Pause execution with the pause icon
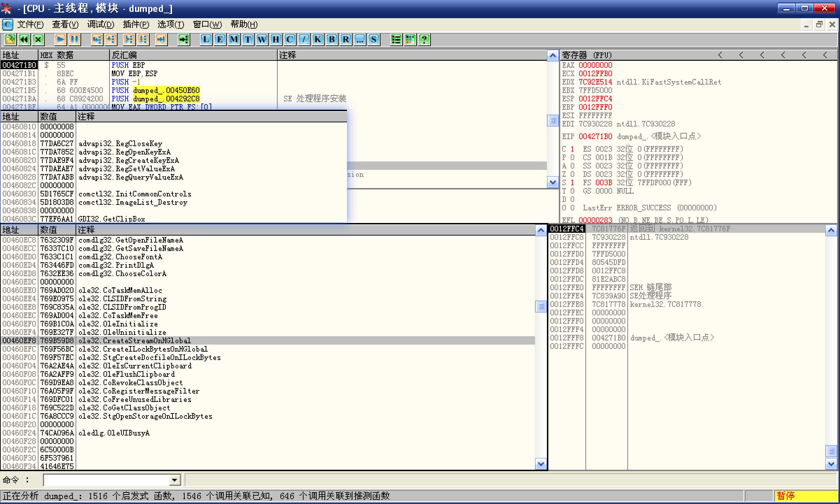 click(x=74, y=39)
